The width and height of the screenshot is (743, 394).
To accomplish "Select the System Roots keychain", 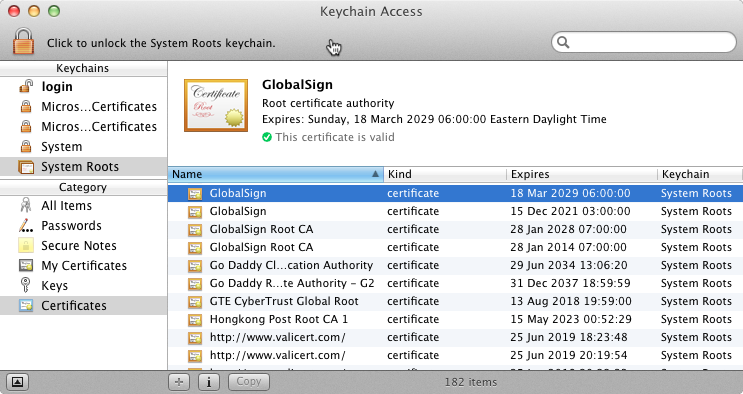I will coord(83,167).
